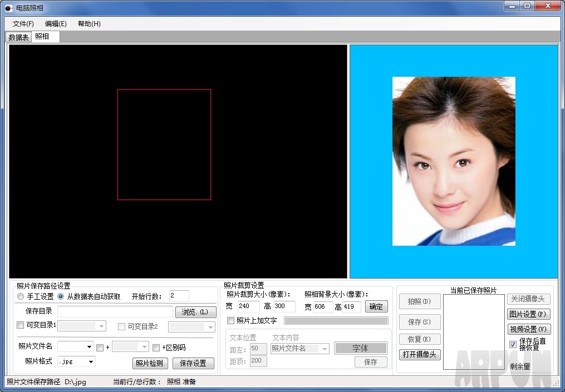Open the 编辑(E) menu

[56, 24]
